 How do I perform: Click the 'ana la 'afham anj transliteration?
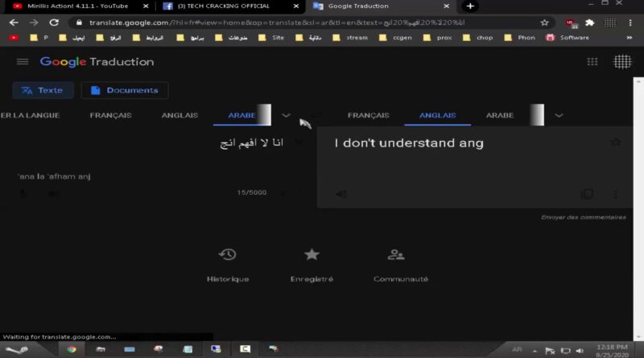pyautogui.click(x=54, y=176)
